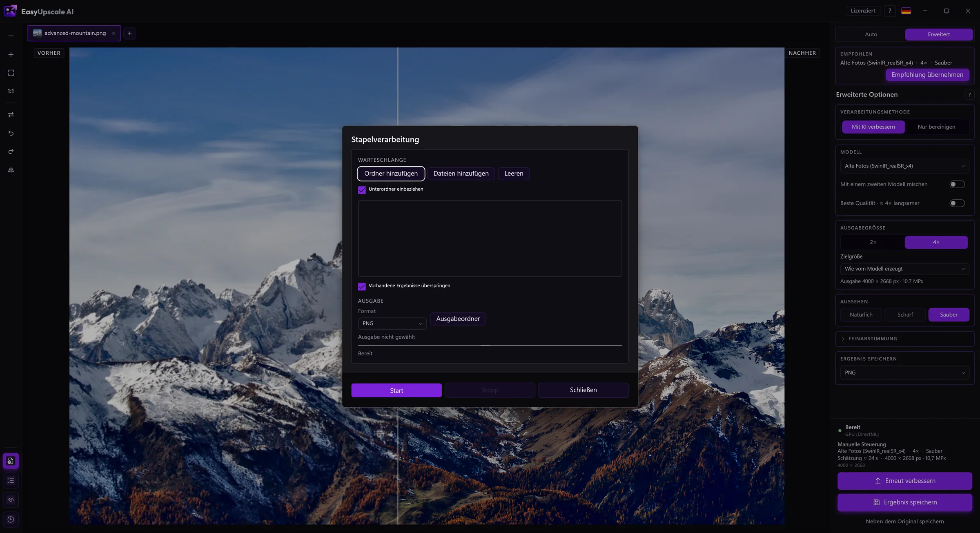Click the Ordner hinzufügen button

[391, 174]
